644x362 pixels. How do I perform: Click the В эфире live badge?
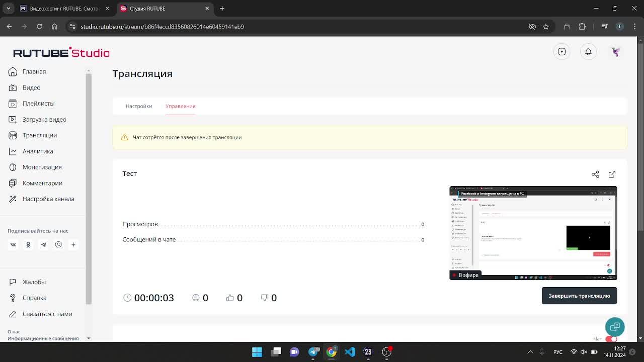coord(465,275)
